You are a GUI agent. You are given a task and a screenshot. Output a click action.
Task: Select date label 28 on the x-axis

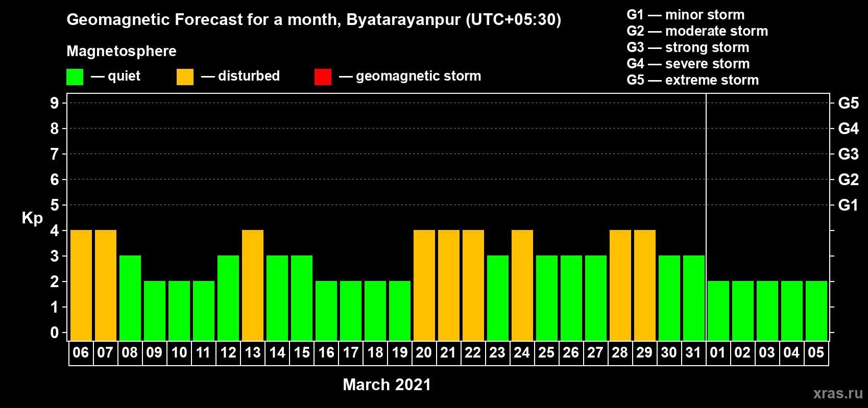point(620,353)
